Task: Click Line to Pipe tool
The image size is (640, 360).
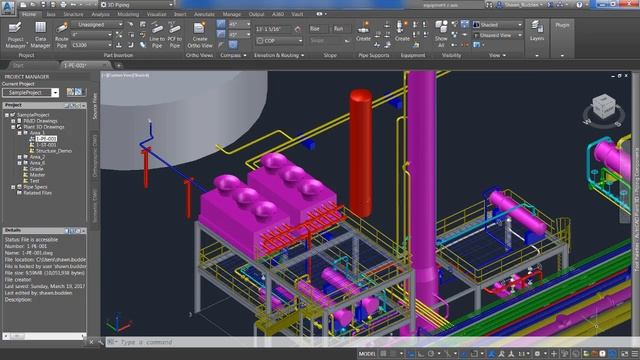Action: tap(157, 36)
